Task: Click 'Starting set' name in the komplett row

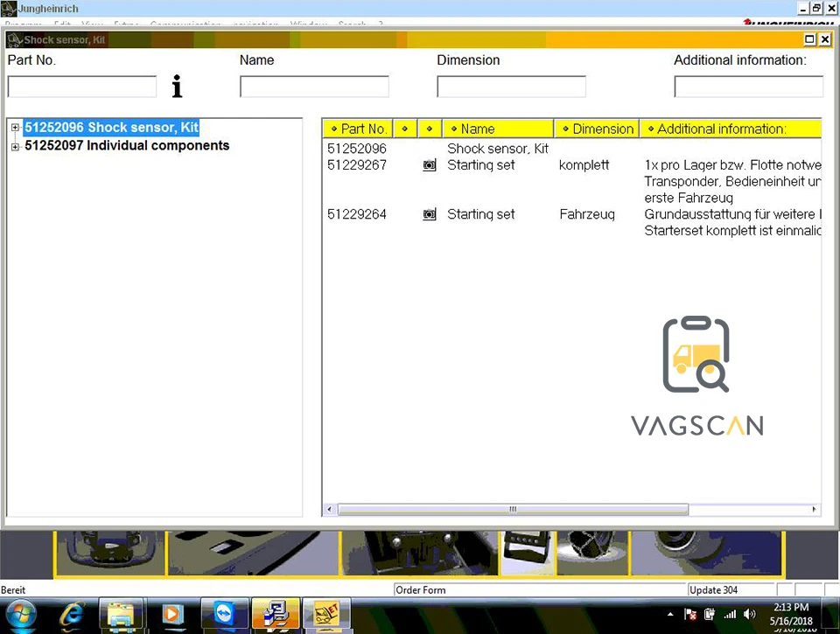Action: (480, 165)
